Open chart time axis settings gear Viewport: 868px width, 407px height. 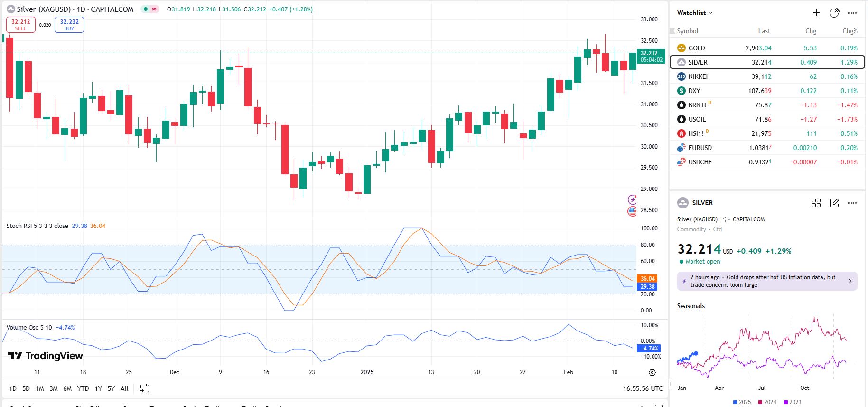click(652, 372)
